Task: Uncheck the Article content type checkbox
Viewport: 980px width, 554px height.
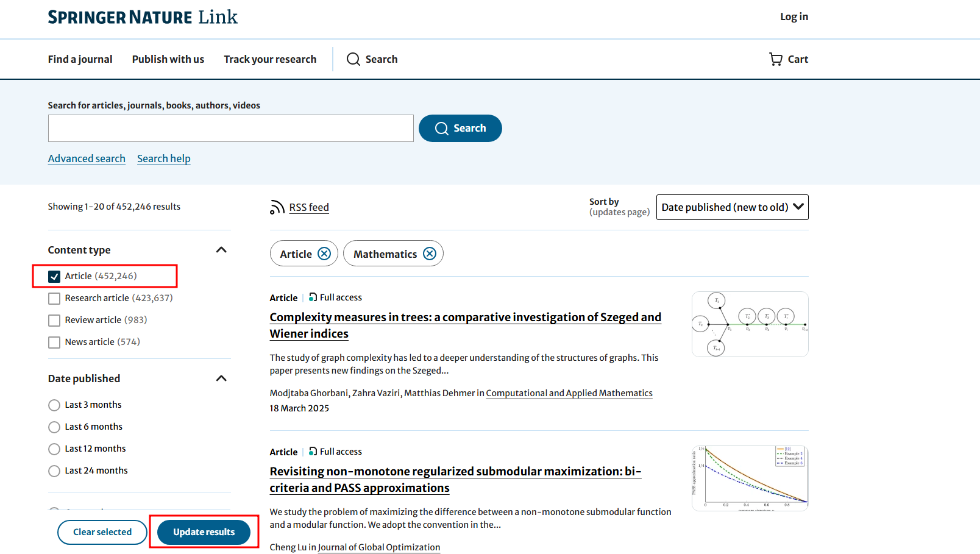Action: click(x=54, y=277)
